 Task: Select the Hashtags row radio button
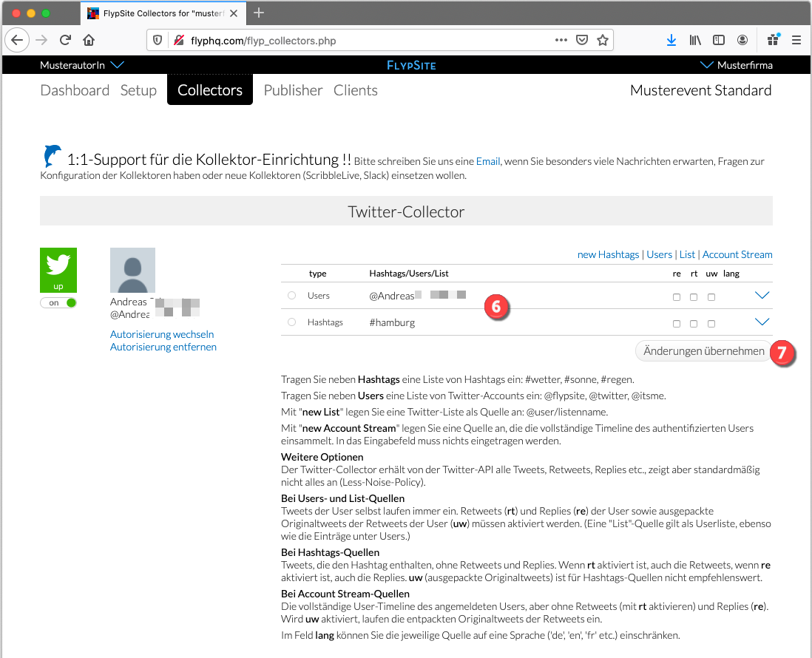pyautogui.click(x=292, y=322)
